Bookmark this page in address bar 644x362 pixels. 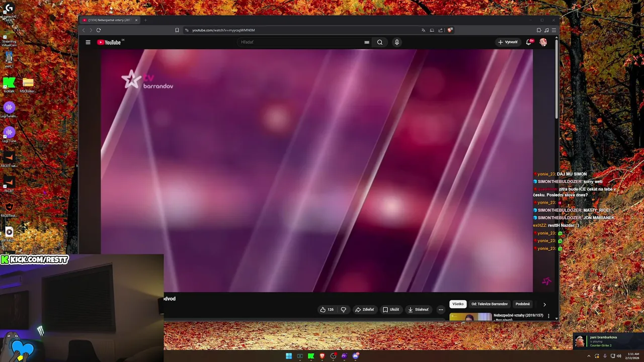[177, 30]
